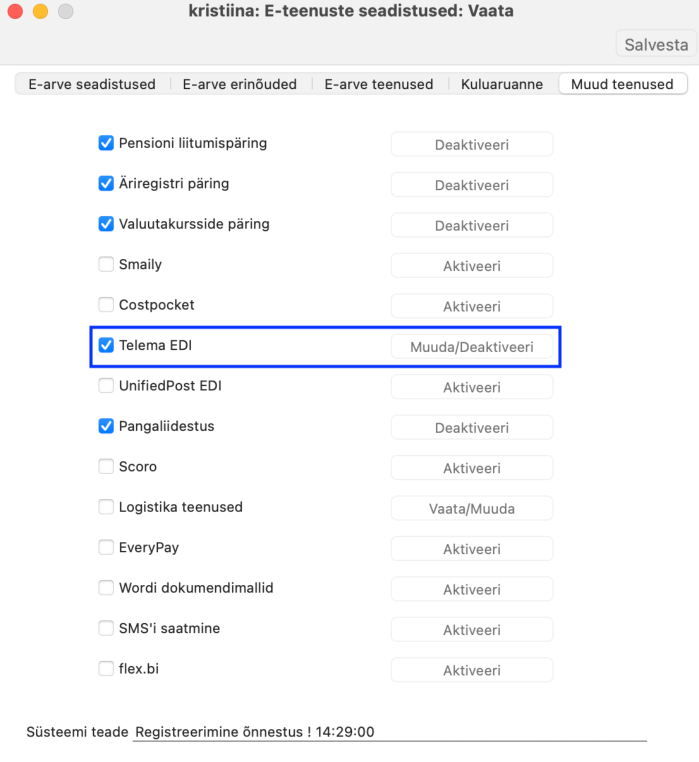The image size is (699, 762).
Task: Toggle the Telema EDI checkbox
Action: tap(106, 345)
